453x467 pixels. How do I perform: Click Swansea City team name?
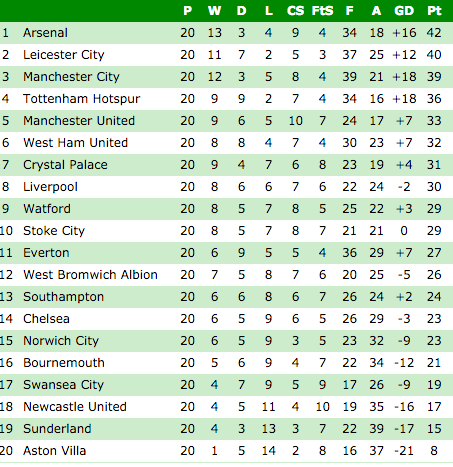pyautogui.click(x=63, y=385)
